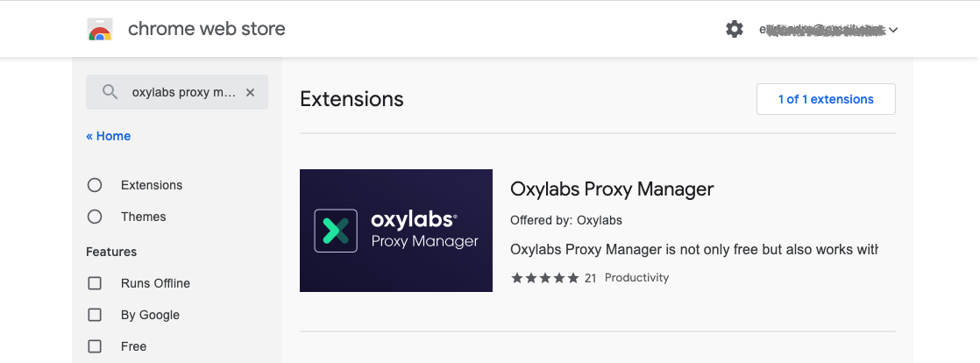
Task: Click the "chrome web store" header title
Action: [x=206, y=29]
